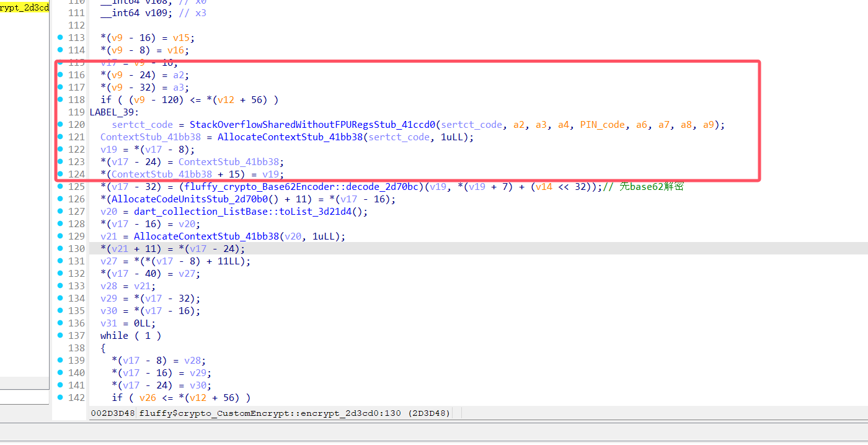Set a breakpoint at the line 131 dot

click(x=60, y=261)
